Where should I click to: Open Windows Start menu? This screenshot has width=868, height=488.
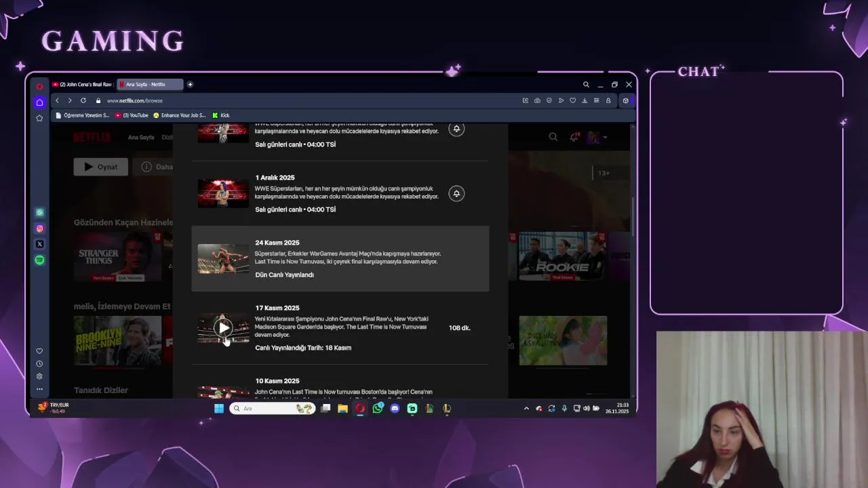click(x=219, y=409)
